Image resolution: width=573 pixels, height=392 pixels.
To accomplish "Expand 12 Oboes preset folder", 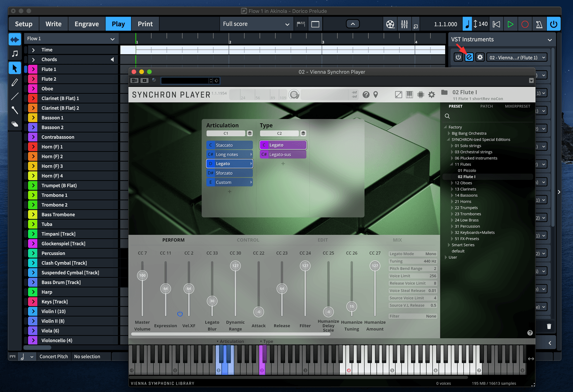I will coord(452,183).
